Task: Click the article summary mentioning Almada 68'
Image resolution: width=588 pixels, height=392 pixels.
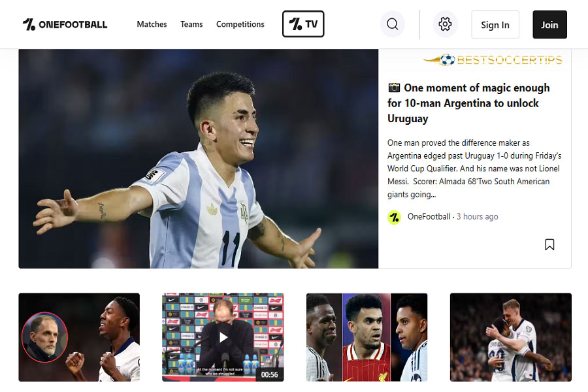Action: 474,169
